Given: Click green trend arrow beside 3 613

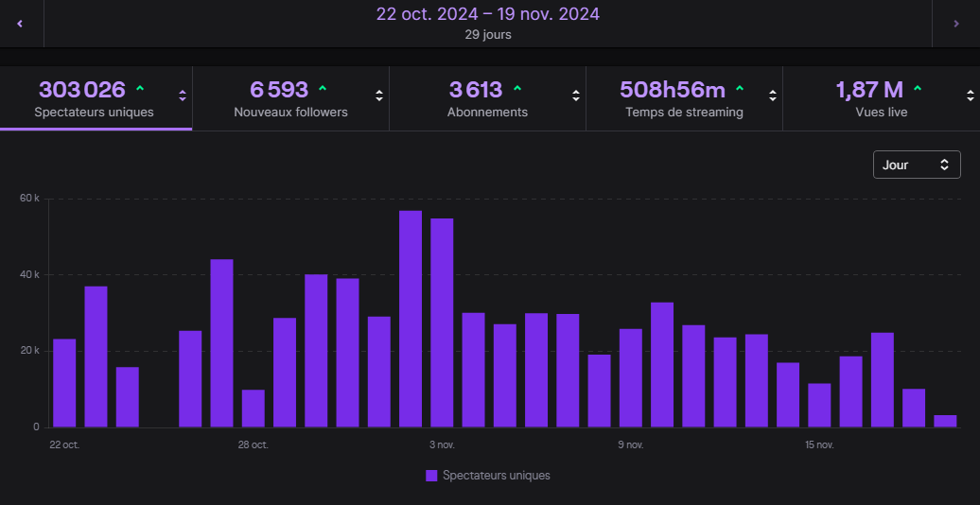Looking at the screenshot, I should tap(516, 89).
